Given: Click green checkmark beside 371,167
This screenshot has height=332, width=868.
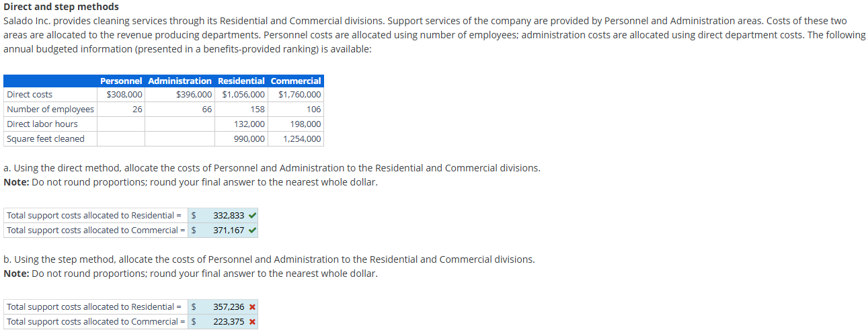Looking at the screenshot, I should 251,231.
